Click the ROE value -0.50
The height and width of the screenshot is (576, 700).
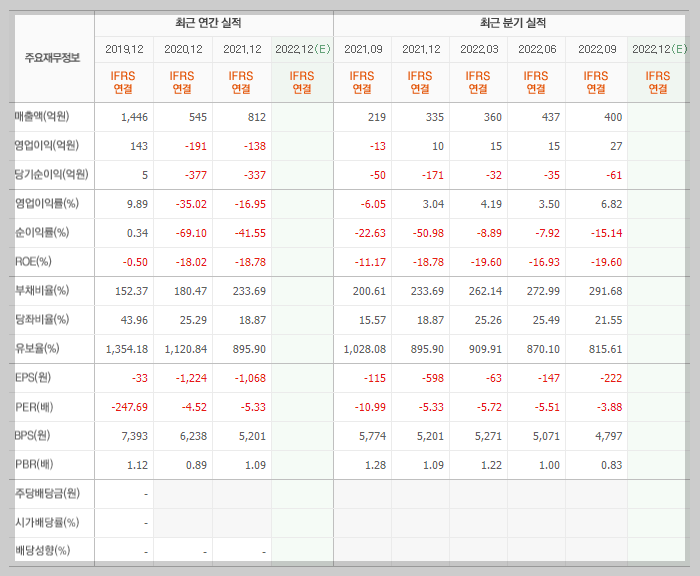pyautogui.click(x=135, y=263)
